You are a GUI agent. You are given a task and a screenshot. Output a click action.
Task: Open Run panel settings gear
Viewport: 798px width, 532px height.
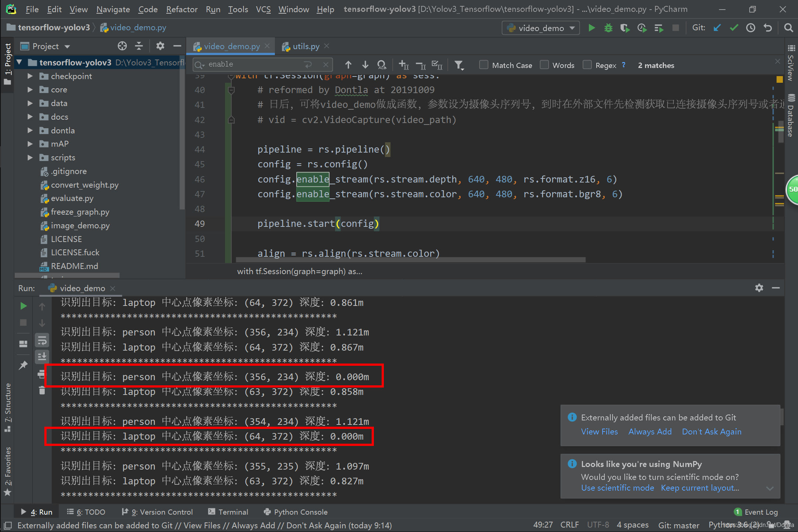pyautogui.click(x=759, y=288)
